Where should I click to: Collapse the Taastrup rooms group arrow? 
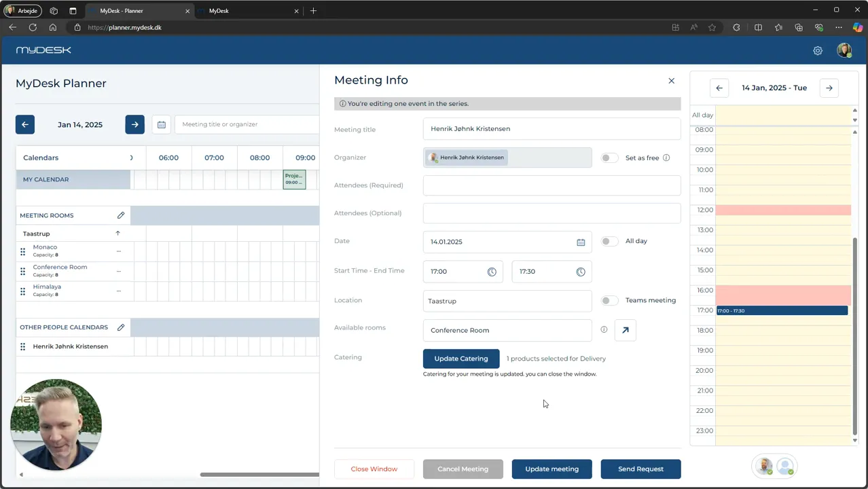pos(117,233)
